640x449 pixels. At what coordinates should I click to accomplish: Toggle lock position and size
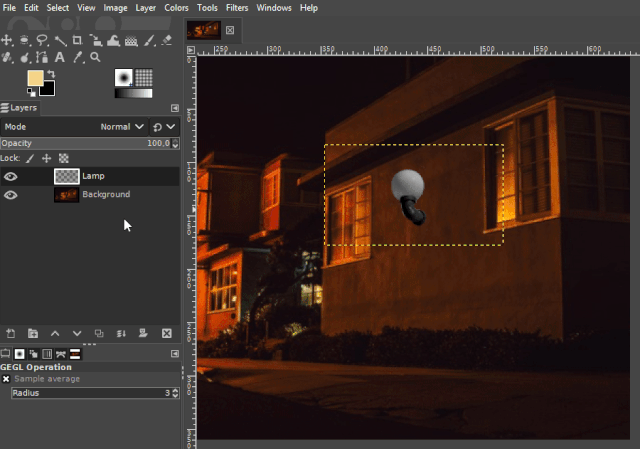pyautogui.click(x=47, y=158)
